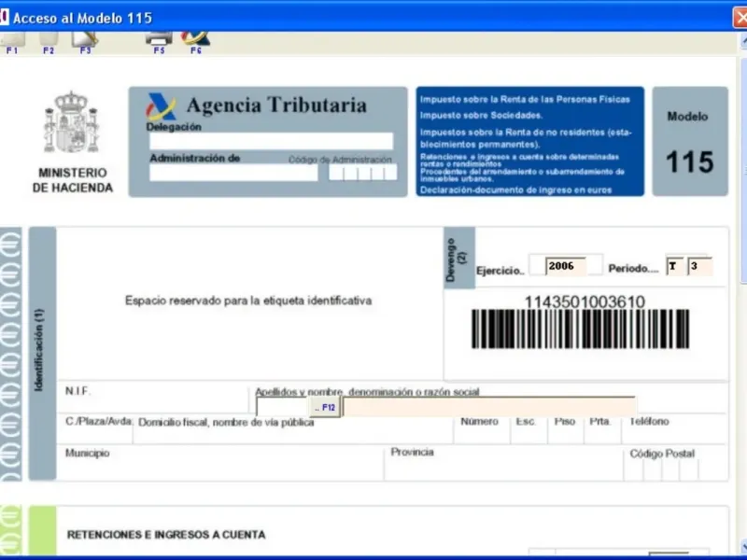Click the Código de Administración boxes
The image size is (747, 560).
click(362, 173)
